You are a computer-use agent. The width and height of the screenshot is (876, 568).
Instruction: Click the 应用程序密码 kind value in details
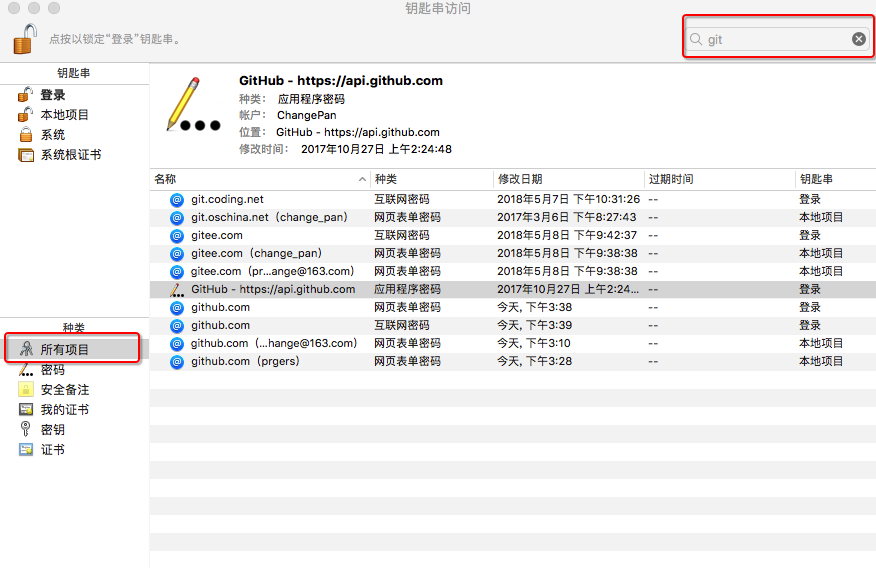pyautogui.click(x=311, y=99)
